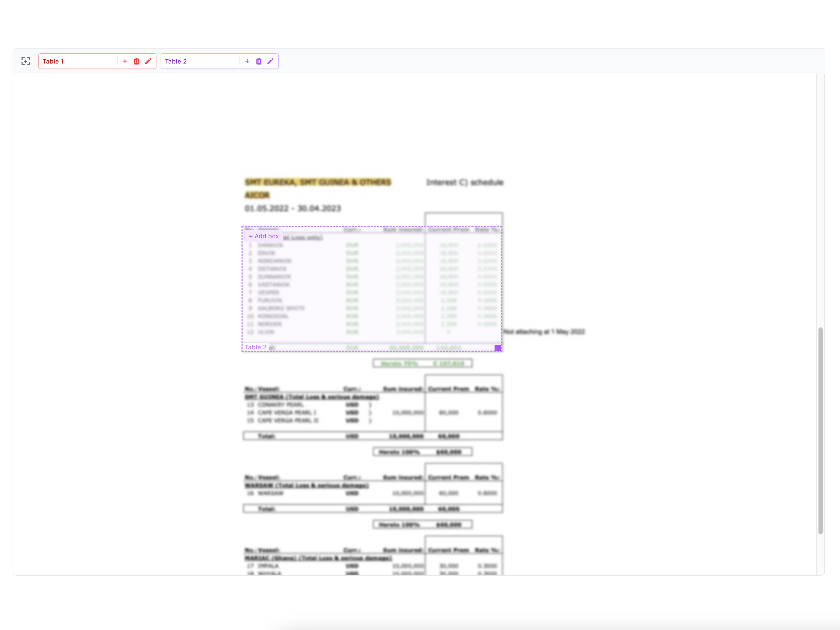Viewport: 840px width, 630px height.
Task: Click the focus/fit-to-view icon at top left
Action: click(x=26, y=61)
